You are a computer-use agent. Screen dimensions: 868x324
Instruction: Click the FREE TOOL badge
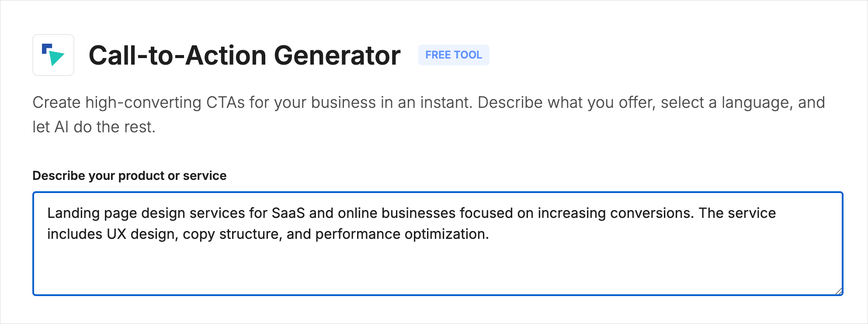point(453,55)
